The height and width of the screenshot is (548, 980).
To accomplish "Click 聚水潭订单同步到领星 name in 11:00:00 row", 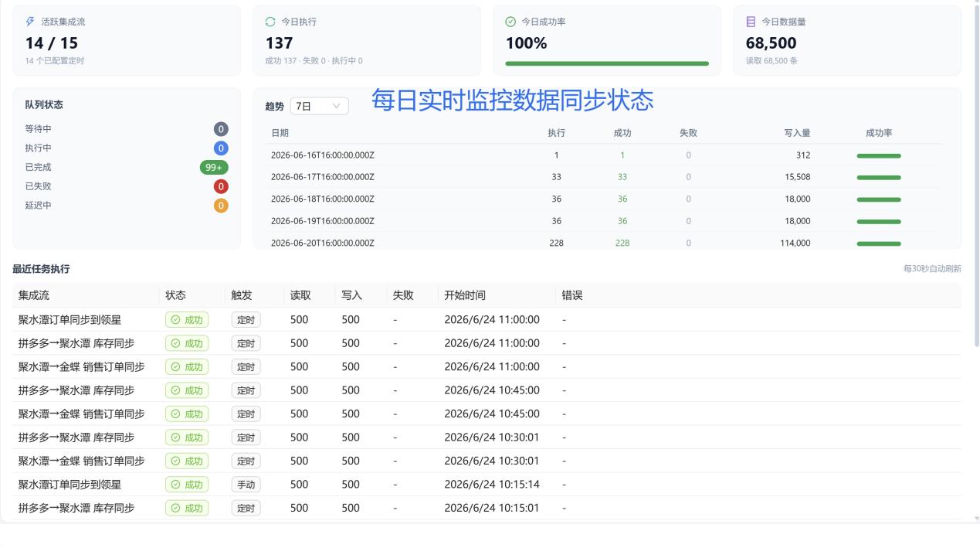I will click(x=70, y=320).
